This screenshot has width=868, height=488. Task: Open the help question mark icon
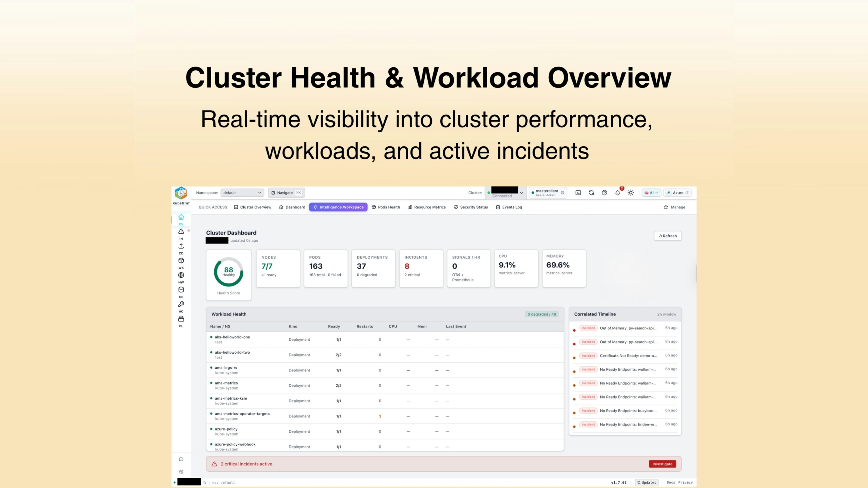click(x=604, y=193)
